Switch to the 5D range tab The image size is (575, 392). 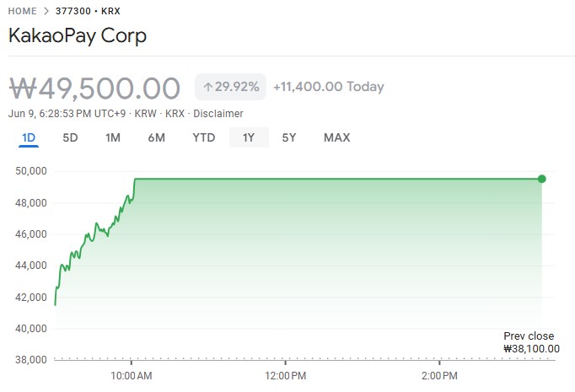(71, 137)
